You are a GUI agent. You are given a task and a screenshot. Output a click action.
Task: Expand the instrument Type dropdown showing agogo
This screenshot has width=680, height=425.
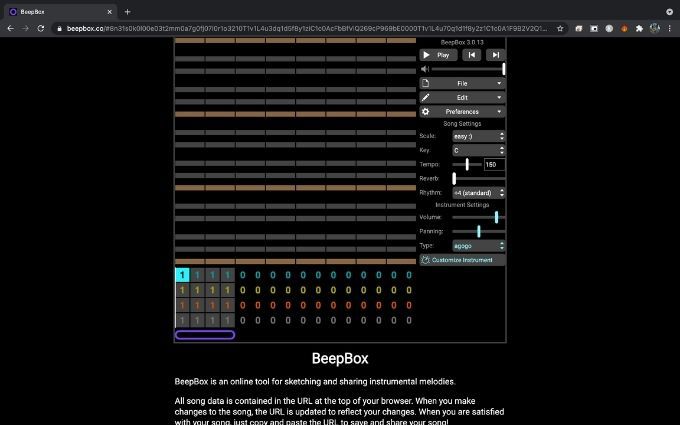[479, 246]
